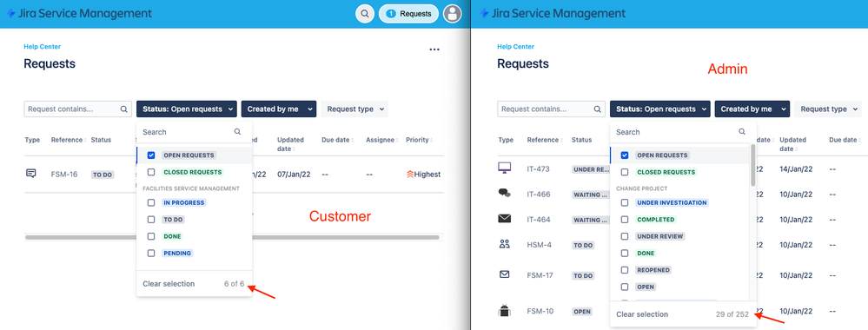Check the Reopened status checkbox
The image size is (868, 330).
(x=625, y=270)
